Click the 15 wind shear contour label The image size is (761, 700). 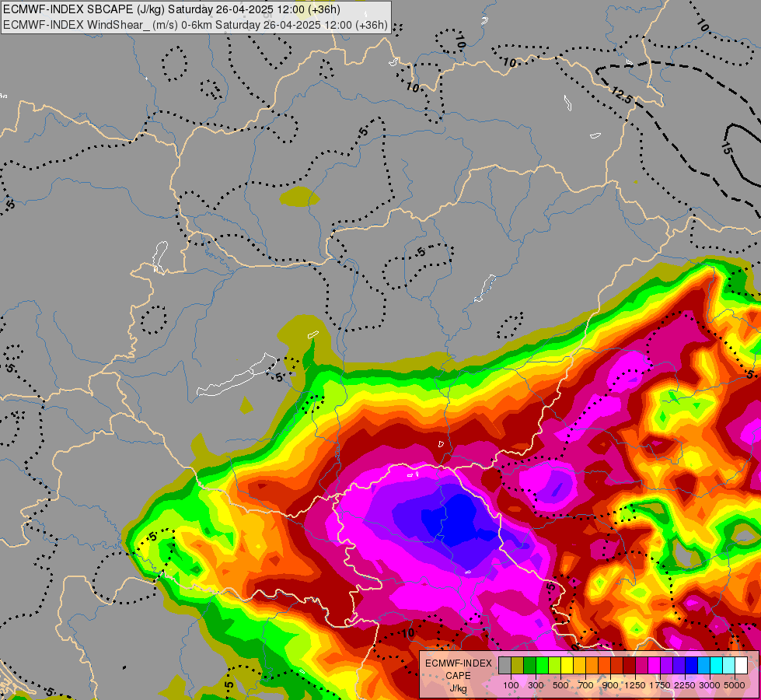[x=727, y=148]
